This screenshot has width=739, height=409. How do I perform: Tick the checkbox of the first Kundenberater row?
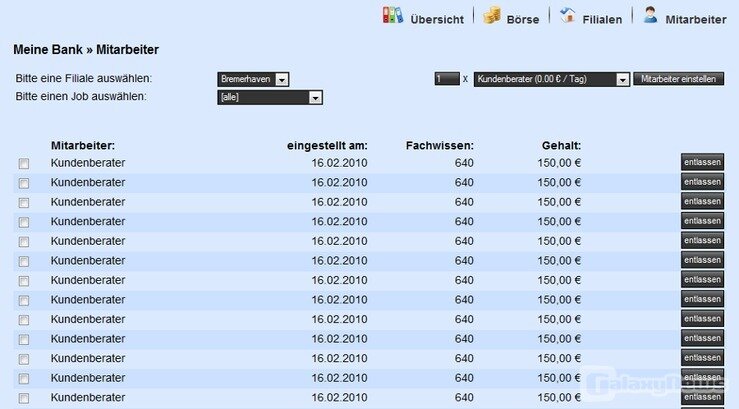pos(24,164)
